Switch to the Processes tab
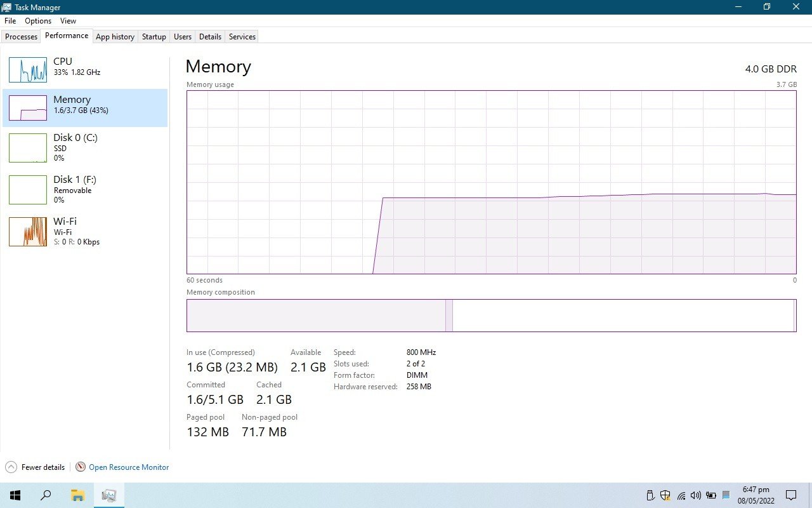The height and width of the screenshot is (508, 812). coord(21,37)
